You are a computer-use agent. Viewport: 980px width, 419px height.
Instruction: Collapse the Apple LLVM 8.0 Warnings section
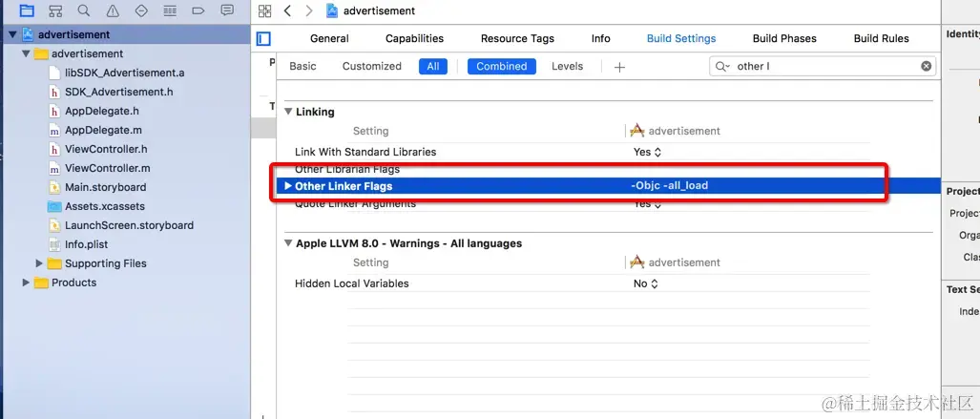(x=288, y=242)
